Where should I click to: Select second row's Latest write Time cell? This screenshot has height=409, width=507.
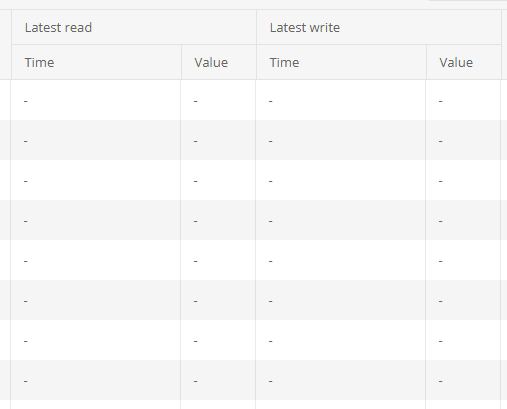[x=341, y=140]
